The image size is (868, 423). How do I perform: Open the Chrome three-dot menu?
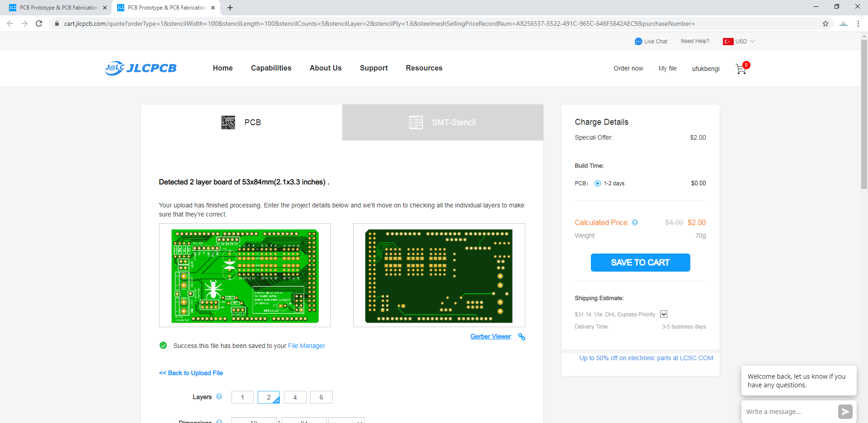pos(858,23)
